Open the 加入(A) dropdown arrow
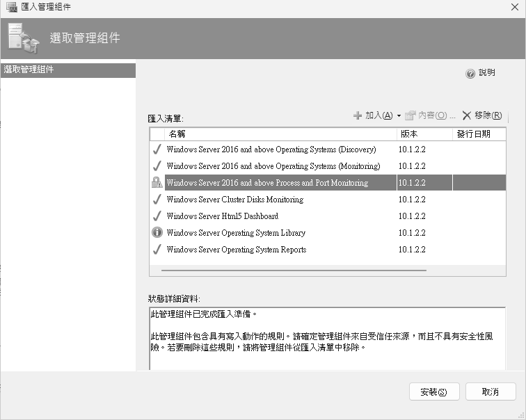526x420 pixels. click(399, 116)
